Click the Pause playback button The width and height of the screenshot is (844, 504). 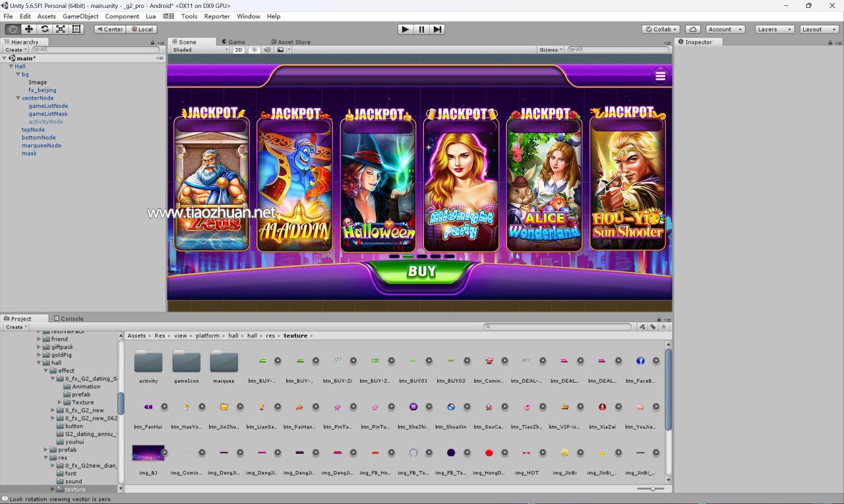click(421, 29)
